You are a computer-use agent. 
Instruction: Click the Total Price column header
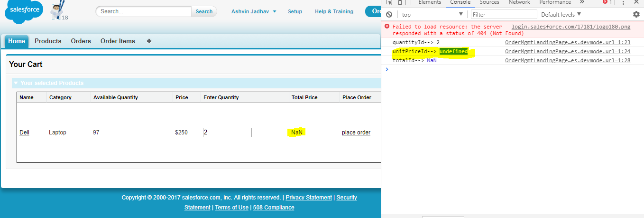point(304,97)
